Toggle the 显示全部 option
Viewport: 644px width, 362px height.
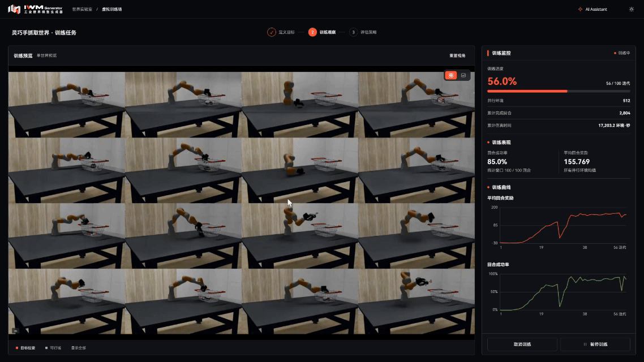(x=79, y=348)
